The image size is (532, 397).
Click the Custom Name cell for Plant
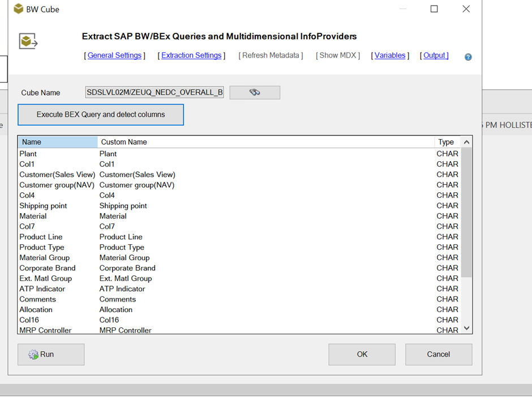coord(108,154)
